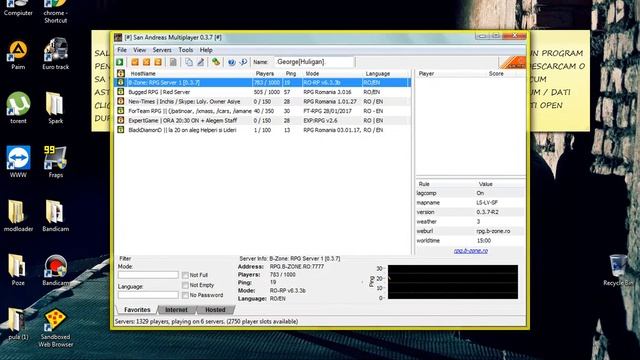640x360 pixels.
Task: Click lock icon of New-Times server row
Action: (x=121, y=101)
